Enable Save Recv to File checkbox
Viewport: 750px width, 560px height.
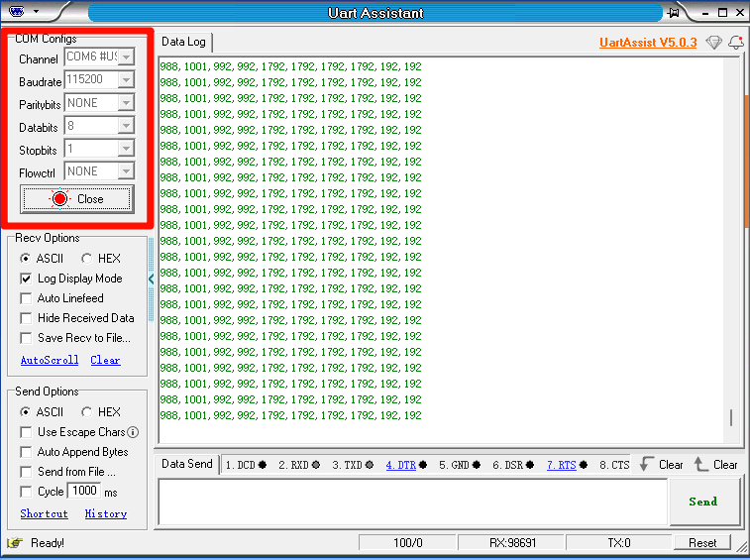26,338
